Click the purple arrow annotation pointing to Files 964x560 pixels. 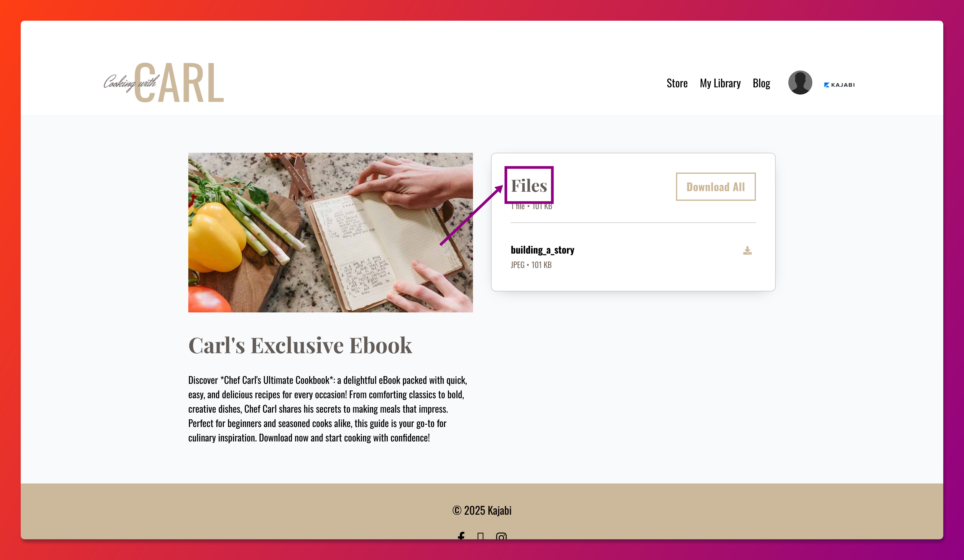(x=471, y=215)
